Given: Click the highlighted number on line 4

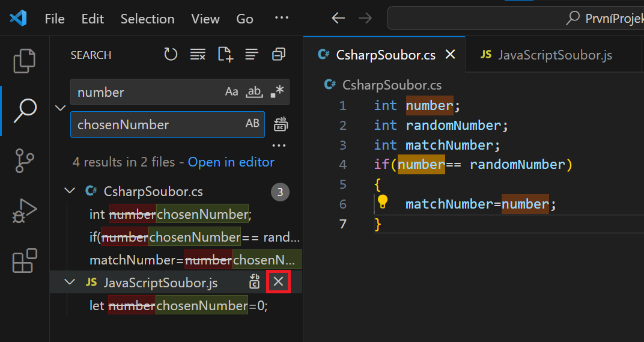Looking at the screenshot, I should pos(421,165).
